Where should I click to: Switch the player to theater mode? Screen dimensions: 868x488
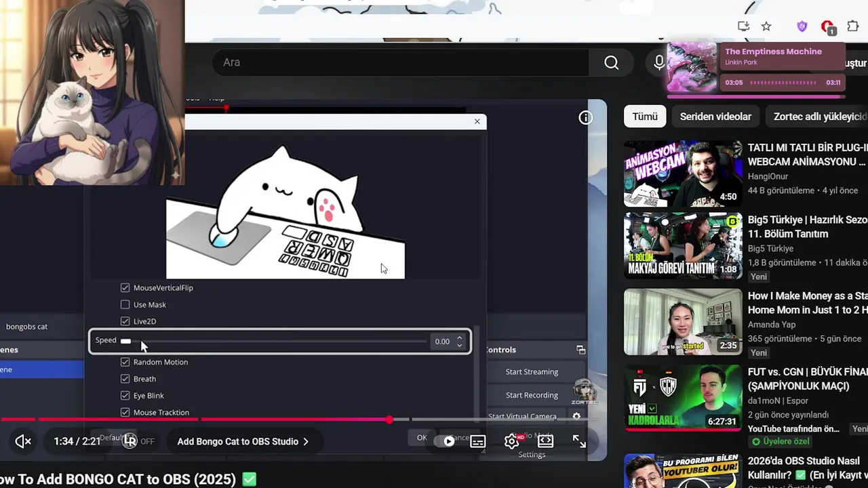point(545,441)
